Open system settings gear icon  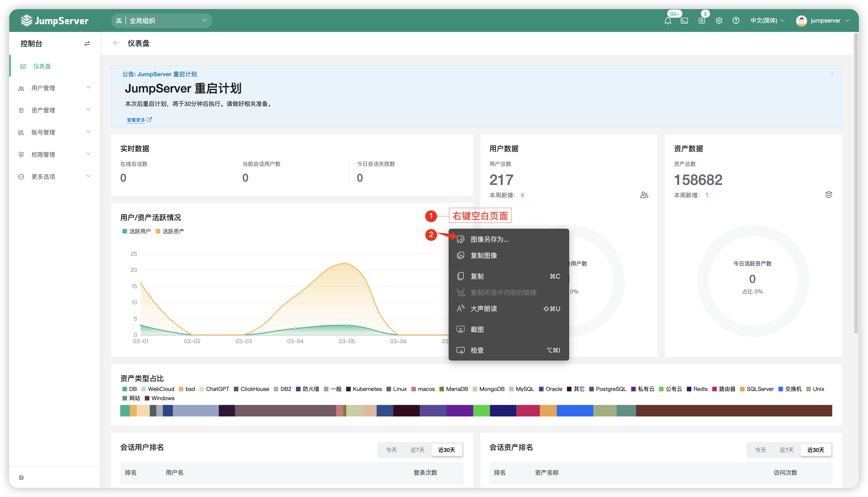[719, 21]
